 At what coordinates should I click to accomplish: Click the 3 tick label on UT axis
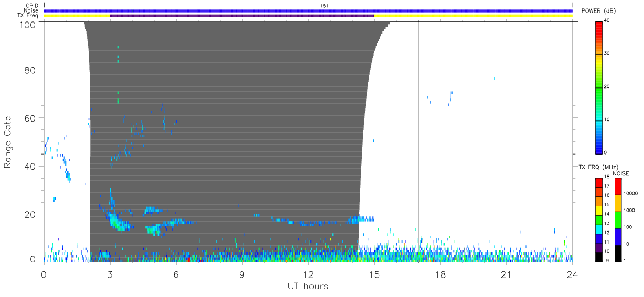point(110,274)
